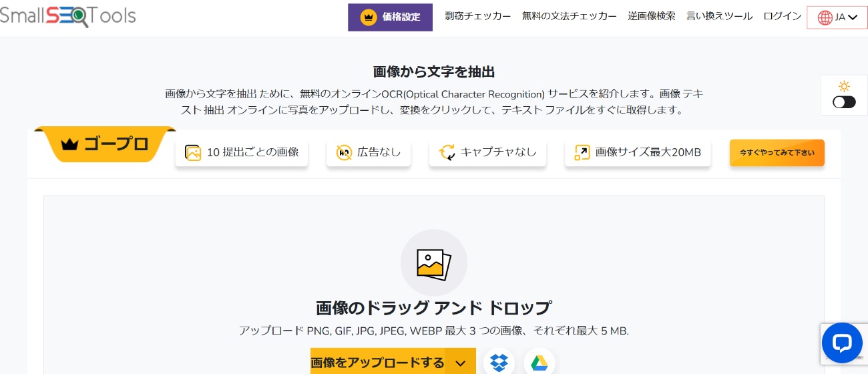Open the SmallSEOTools logo homepage

click(x=67, y=15)
